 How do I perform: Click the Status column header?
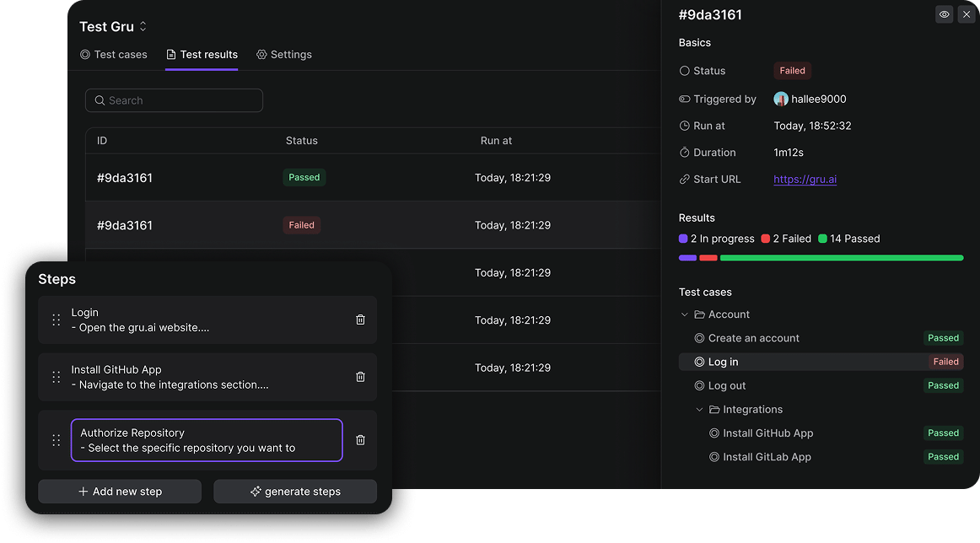click(x=302, y=141)
